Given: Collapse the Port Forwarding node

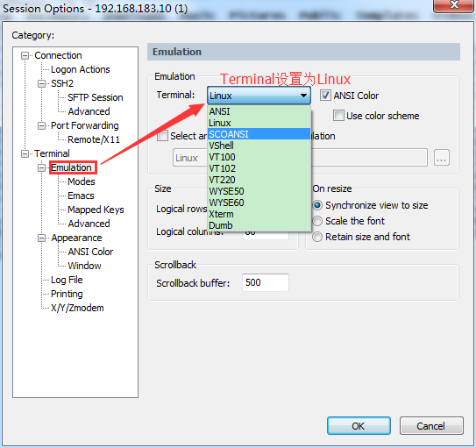Looking at the screenshot, I should [41, 125].
